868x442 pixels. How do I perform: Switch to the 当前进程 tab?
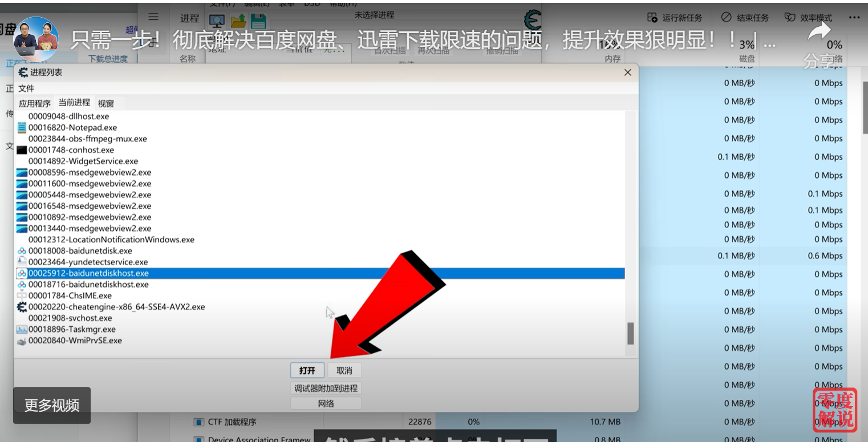74,103
